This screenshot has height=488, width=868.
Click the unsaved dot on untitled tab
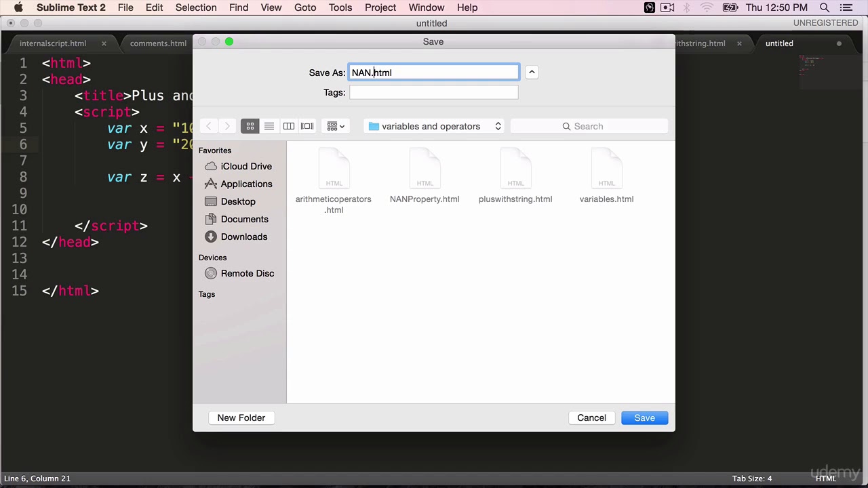coord(839,43)
